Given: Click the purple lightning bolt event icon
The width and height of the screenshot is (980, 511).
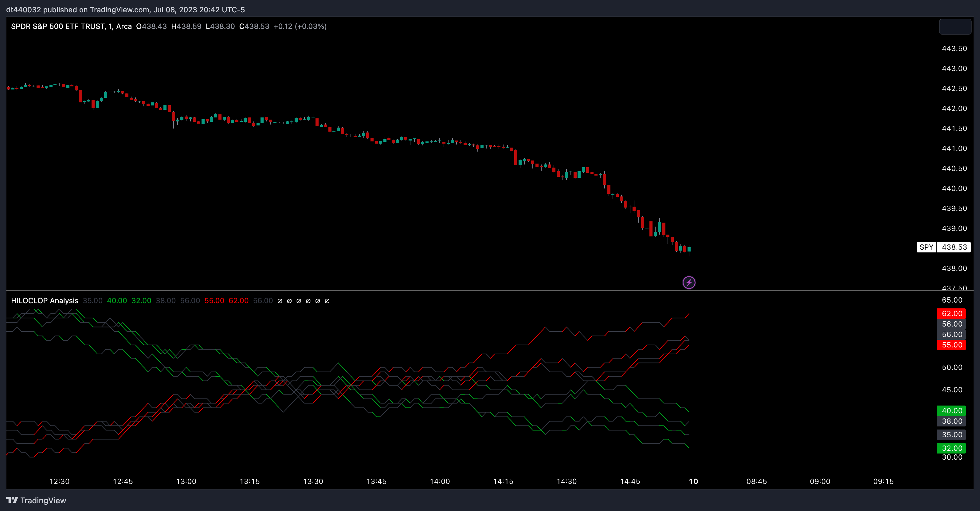Looking at the screenshot, I should (x=688, y=283).
